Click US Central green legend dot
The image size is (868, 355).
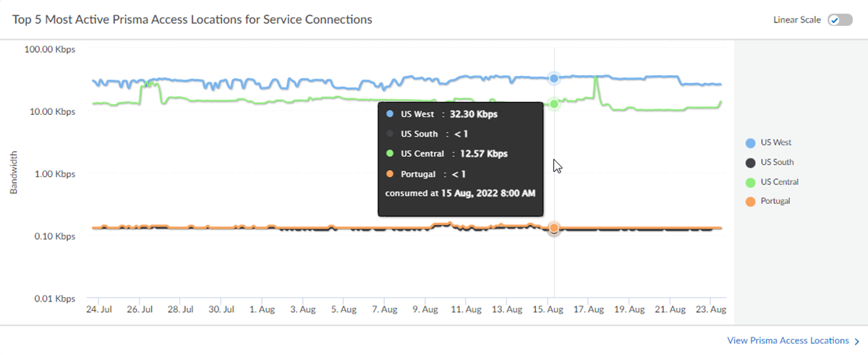(x=750, y=182)
